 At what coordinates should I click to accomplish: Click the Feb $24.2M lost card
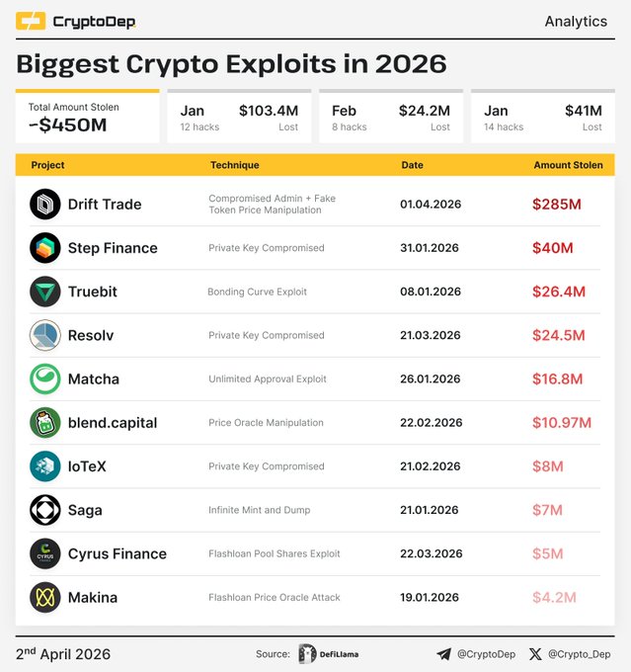(393, 117)
